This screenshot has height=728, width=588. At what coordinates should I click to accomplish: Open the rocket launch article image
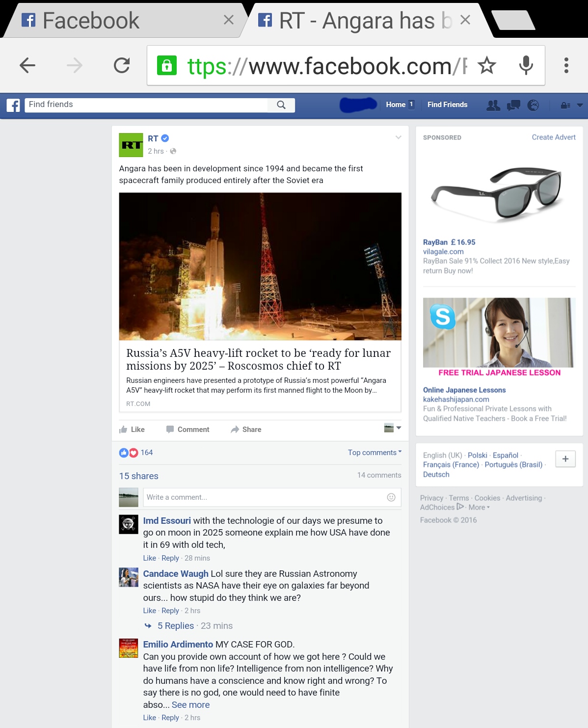260,267
